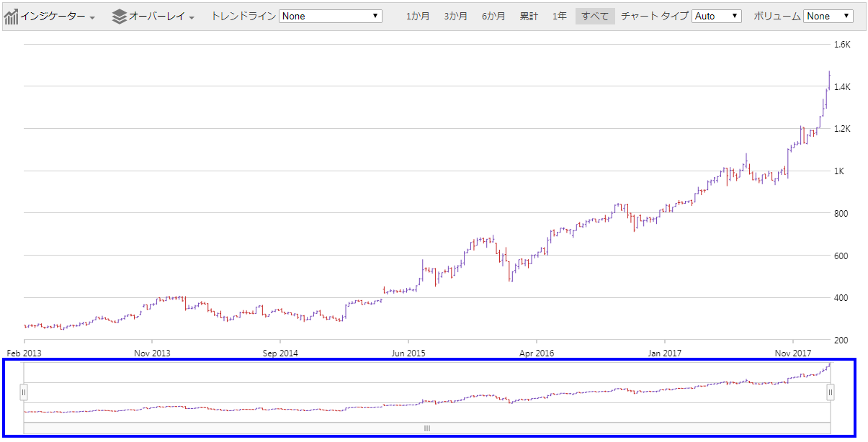The image size is (868, 442).
Task: Activate the 累計 period option
Action: pos(529,15)
